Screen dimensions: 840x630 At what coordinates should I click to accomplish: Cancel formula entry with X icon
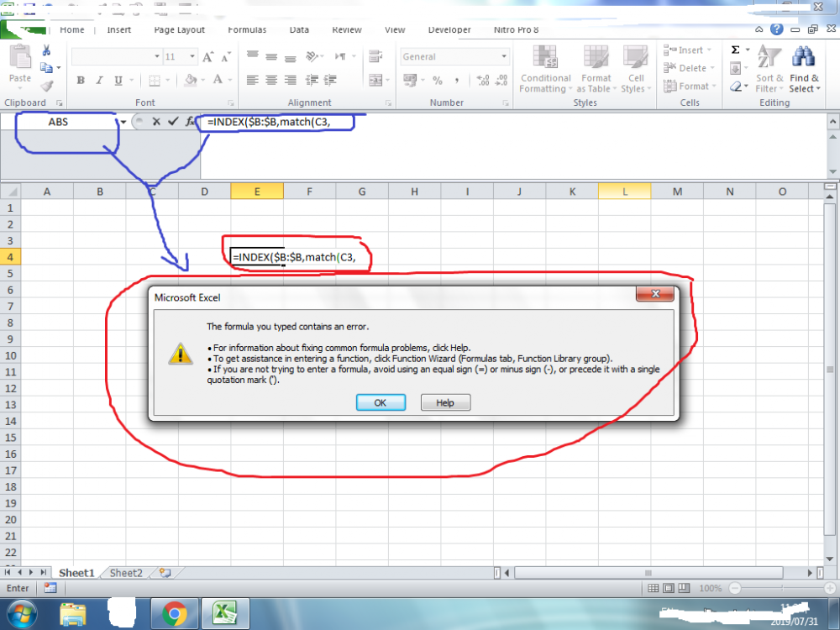pos(156,122)
